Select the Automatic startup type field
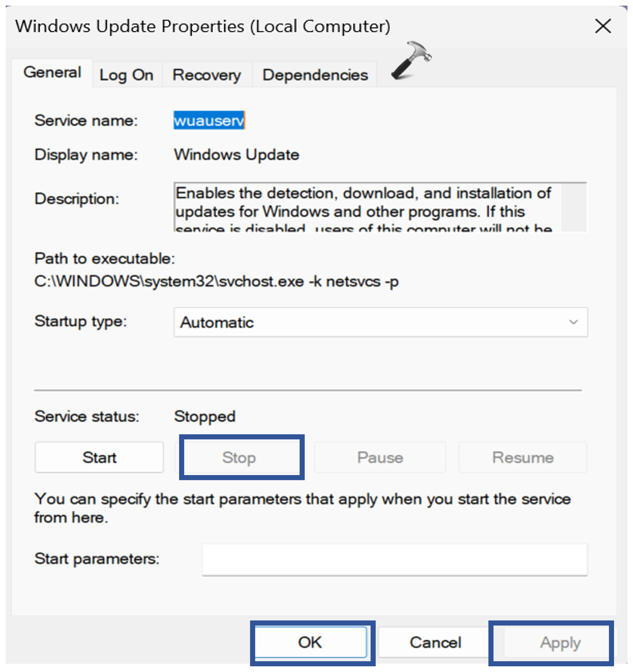The width and height of the screenshot is (633, 672). coord(372,322)
